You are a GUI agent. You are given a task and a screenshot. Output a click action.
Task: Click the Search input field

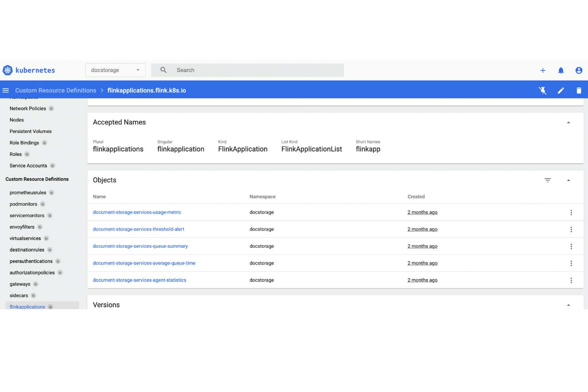point(248,70)
